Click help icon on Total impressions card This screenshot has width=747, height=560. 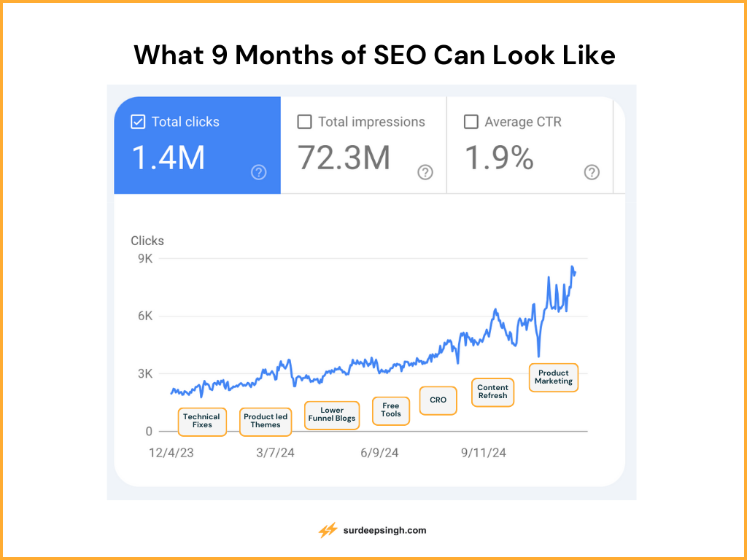[x=425, y=173]
